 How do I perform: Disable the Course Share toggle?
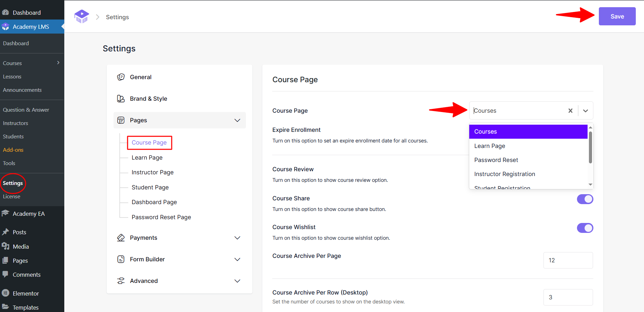point(585,199)
